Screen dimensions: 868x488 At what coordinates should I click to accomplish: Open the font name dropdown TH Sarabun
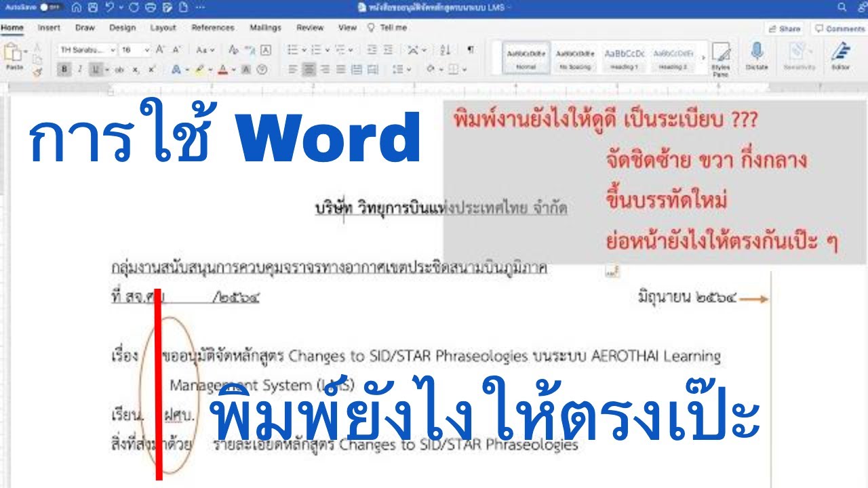pos(86,49)
